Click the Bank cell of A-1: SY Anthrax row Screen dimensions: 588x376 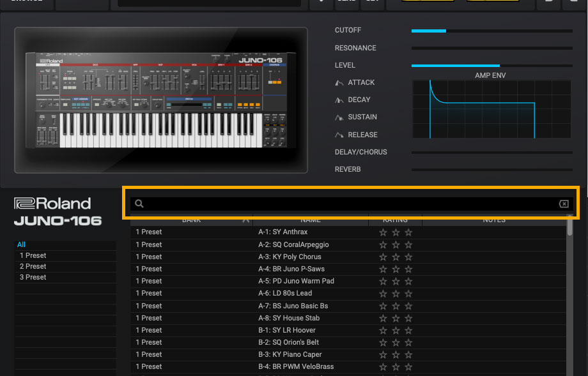(x=192, y=232)
